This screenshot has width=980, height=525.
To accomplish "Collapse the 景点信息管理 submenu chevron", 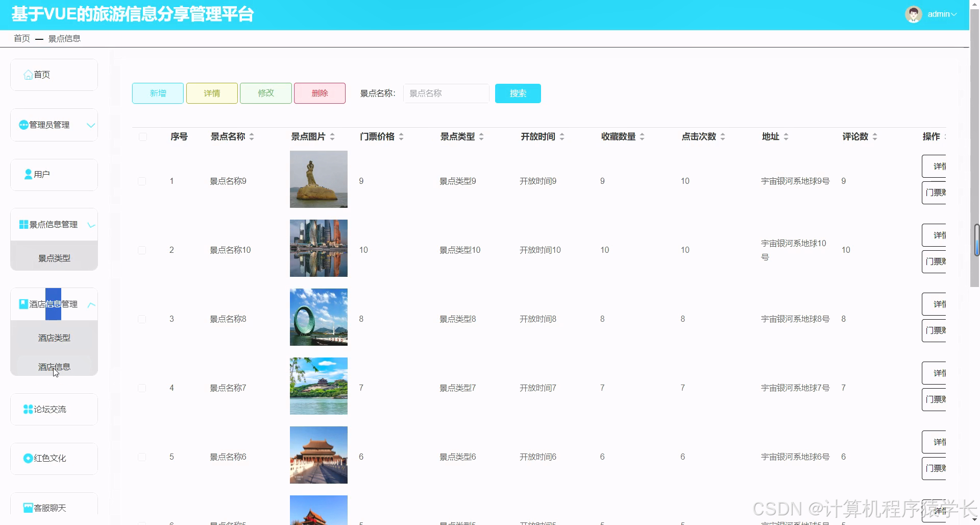I will (x=91, y=225).
